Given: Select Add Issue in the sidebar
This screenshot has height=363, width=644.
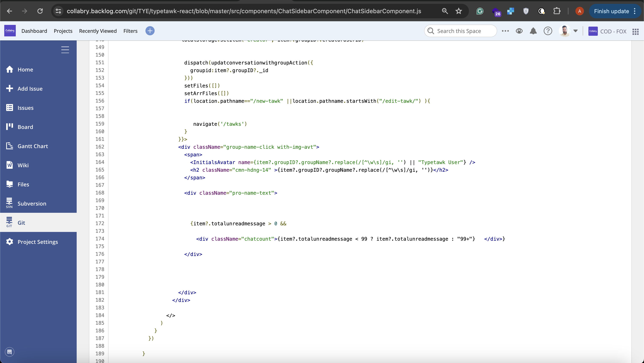Looking at the screenshot, I should pos(38,89).
